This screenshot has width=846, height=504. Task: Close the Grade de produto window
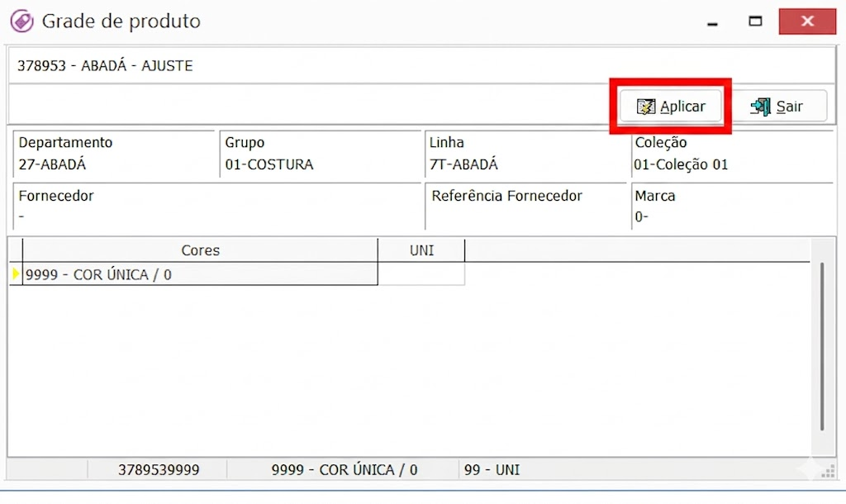tap(807, 21)
